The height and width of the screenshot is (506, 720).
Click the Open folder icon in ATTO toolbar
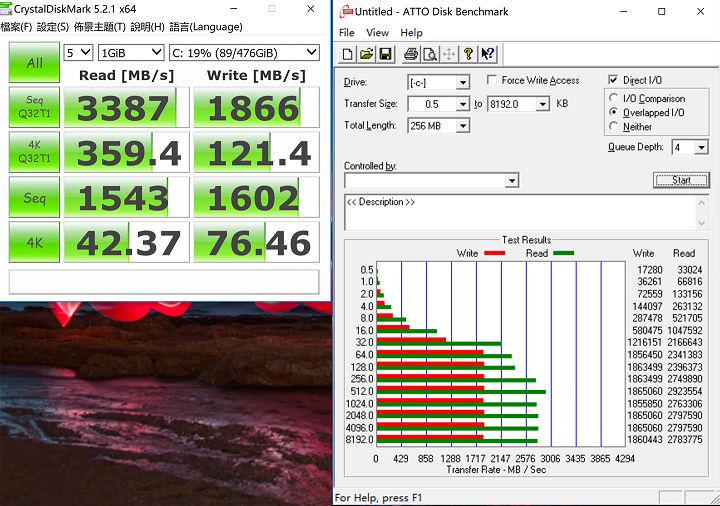point(367,54)
